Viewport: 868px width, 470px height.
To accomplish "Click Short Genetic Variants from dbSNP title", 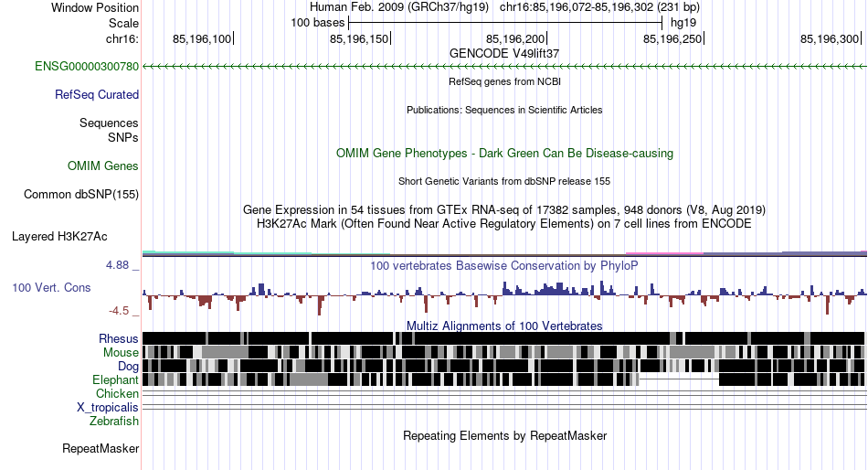I will click(x=504, y=181).
